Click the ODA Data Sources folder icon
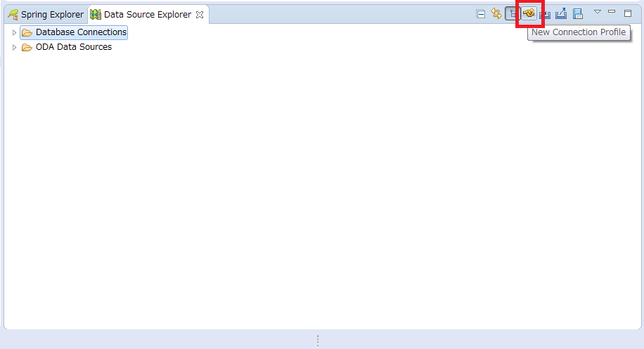 [27, 48]
